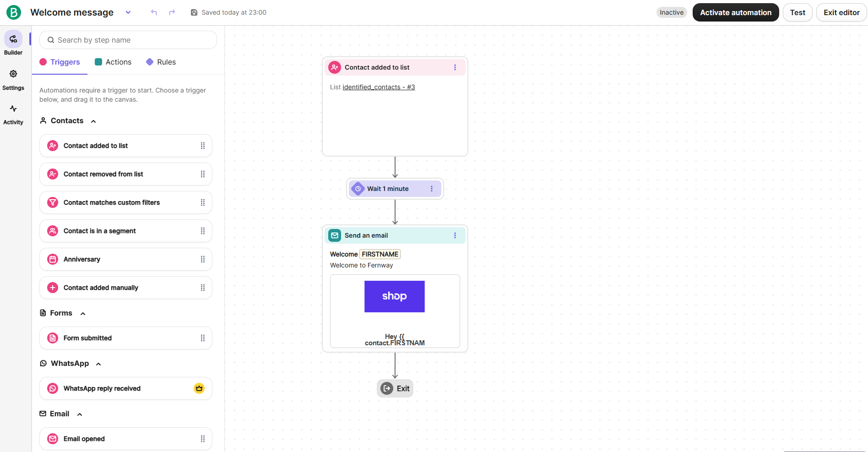Collapse the Email section

(x=80, y=414)
